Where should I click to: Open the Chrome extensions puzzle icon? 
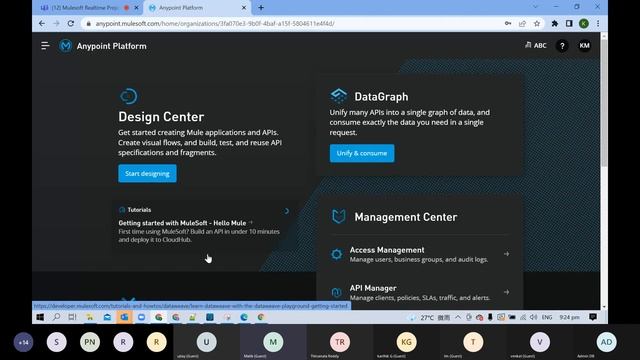click(x=555, y=24)
